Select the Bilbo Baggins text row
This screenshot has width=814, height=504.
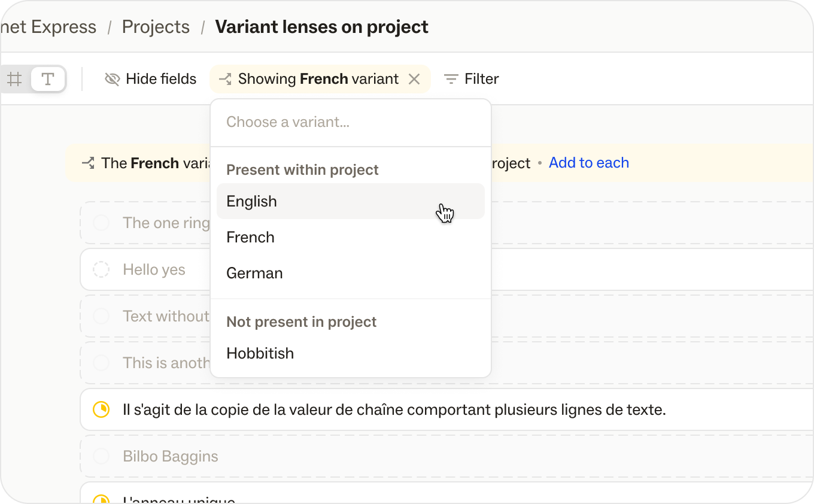coord(171,456)
